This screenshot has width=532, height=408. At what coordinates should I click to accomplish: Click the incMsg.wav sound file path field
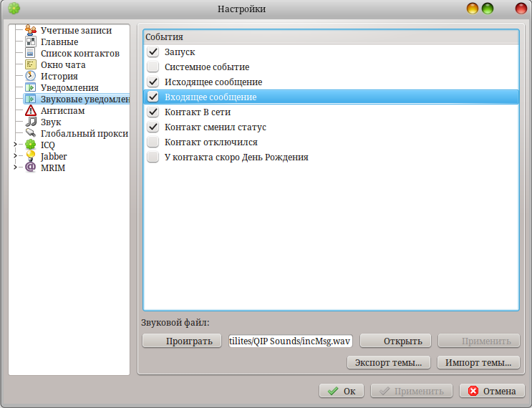[x=291, y=341]
